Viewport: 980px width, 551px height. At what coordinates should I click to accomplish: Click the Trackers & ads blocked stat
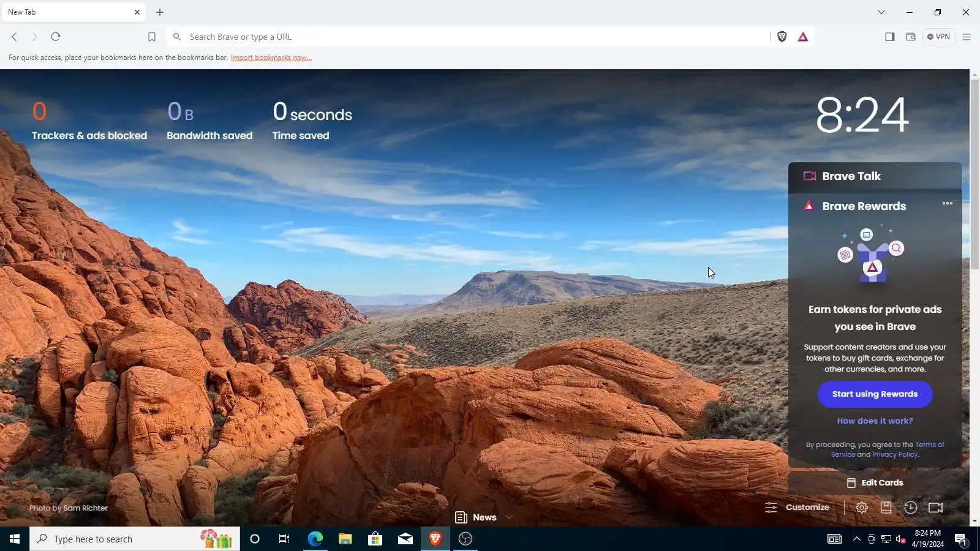[x=89, y=121]
